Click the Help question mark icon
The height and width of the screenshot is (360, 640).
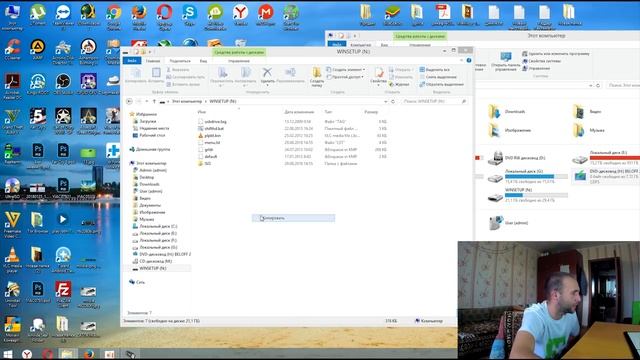tap(469, 60)
